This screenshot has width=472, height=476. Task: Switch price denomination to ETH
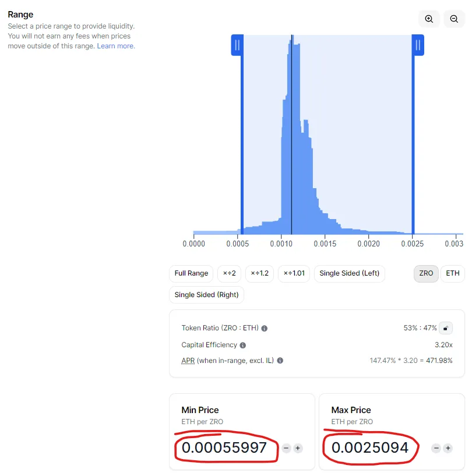(x=452, y=273)
